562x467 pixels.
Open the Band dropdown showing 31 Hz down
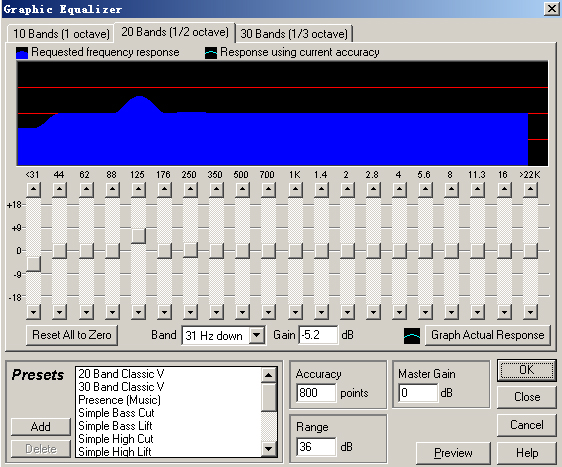[257, 335]
